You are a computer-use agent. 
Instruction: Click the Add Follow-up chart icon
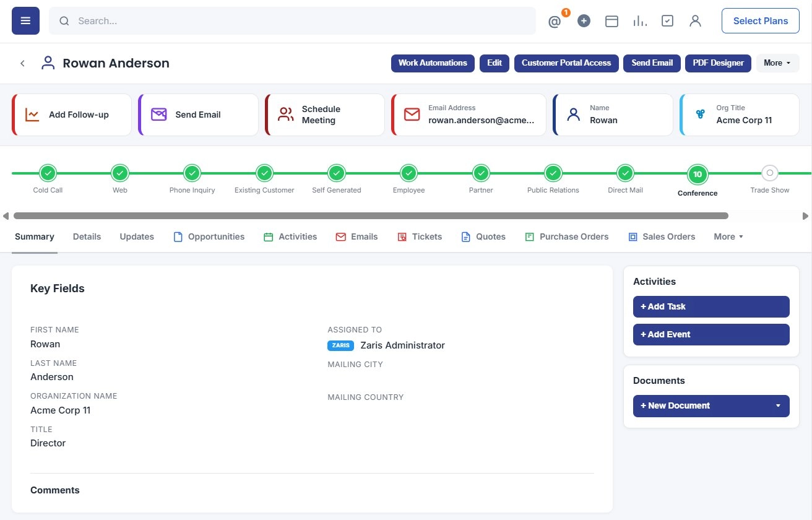pos(32,115)
